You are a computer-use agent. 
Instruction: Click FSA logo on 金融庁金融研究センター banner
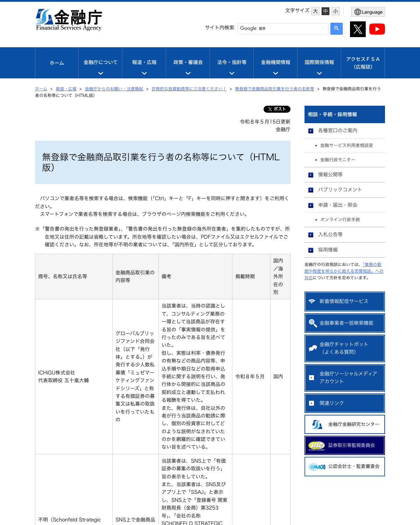point(317,425)
